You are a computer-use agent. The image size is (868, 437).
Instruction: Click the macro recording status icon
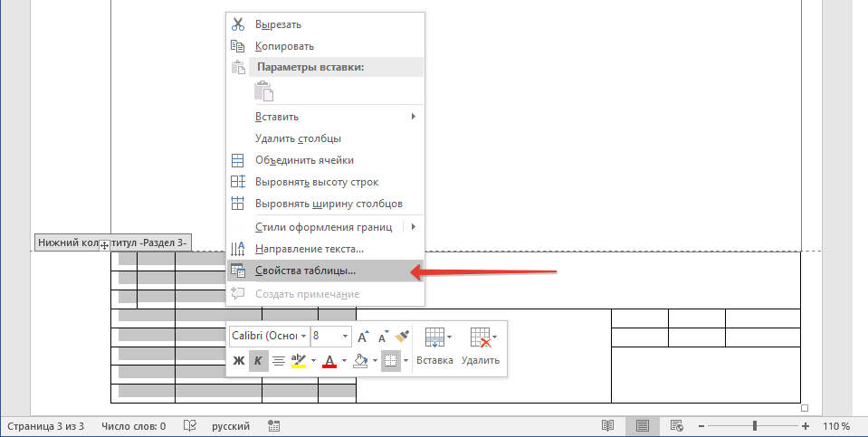pyautogui.click(x=273, y=426)
